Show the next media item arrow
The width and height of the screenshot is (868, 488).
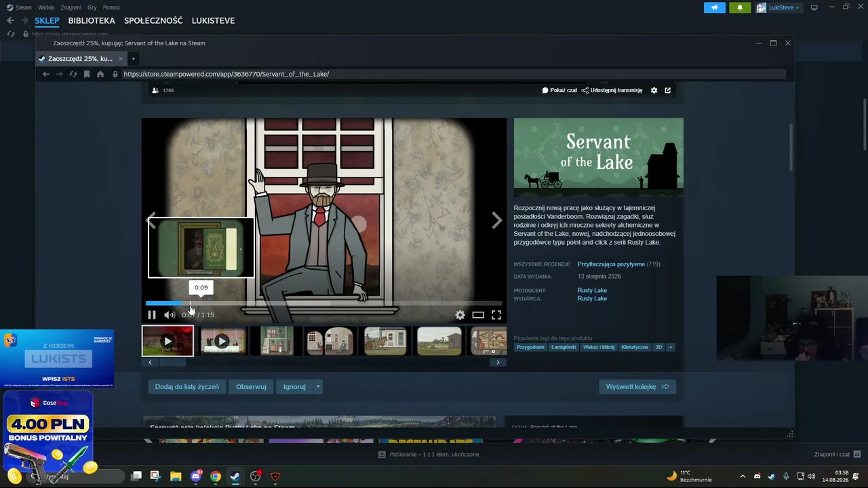coord(497,220)
